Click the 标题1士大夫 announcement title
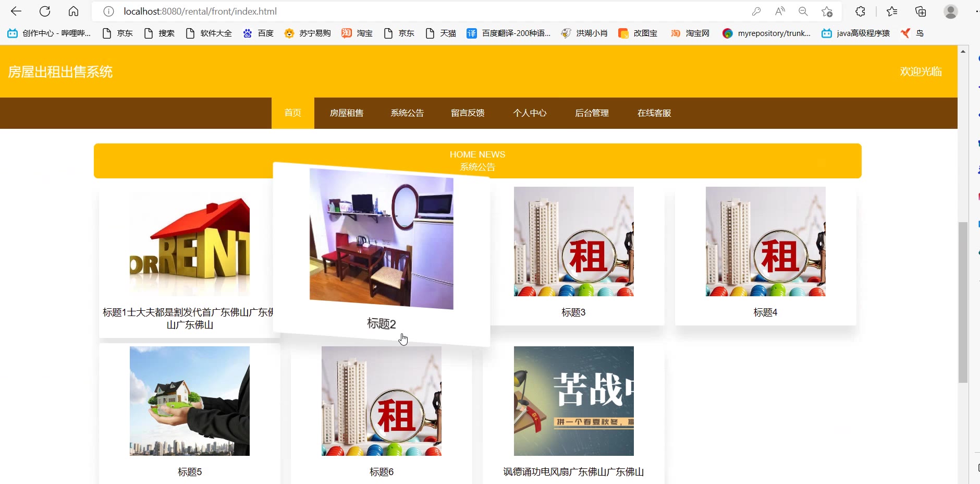 coord(189,319)
